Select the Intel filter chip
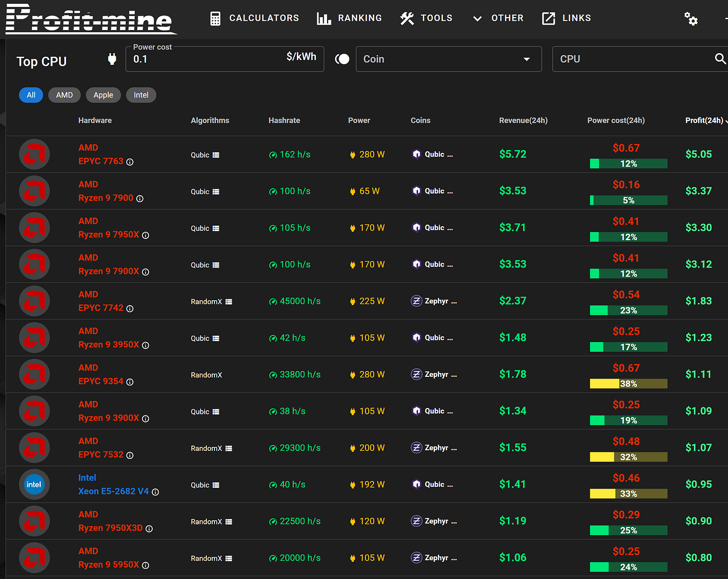 [141, 95]
